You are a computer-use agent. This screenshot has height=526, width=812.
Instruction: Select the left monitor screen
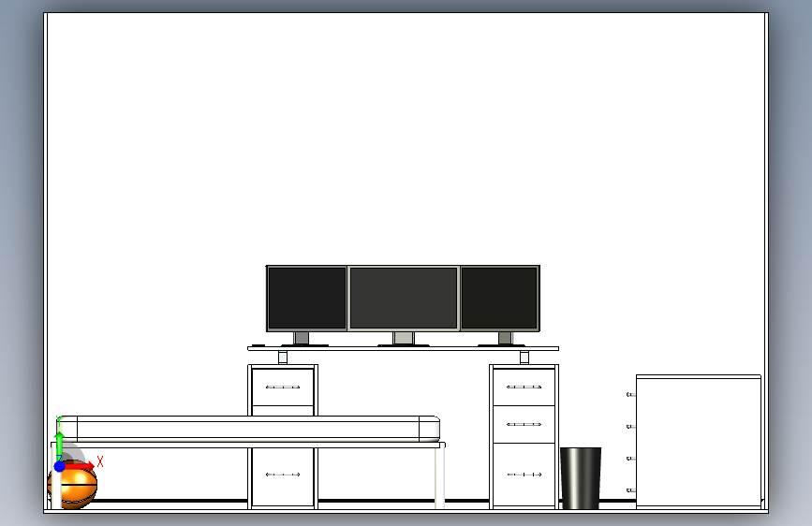(306, 299)
